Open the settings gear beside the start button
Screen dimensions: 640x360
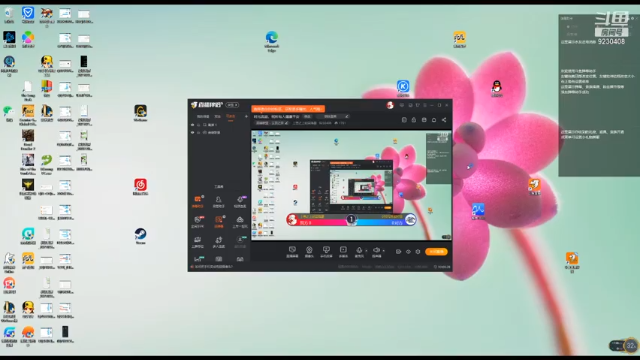(418, 251)
